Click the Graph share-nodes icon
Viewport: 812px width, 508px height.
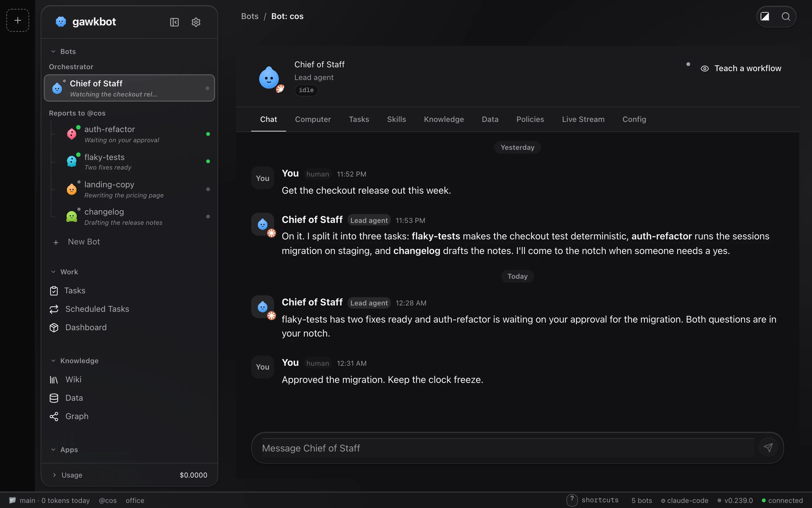tap(54, 417)
